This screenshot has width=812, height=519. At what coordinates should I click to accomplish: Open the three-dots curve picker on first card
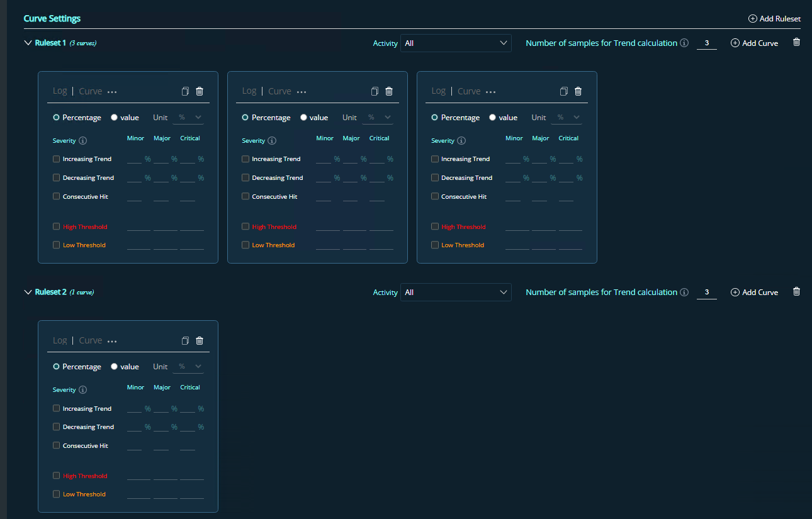[x=112, y=92]
